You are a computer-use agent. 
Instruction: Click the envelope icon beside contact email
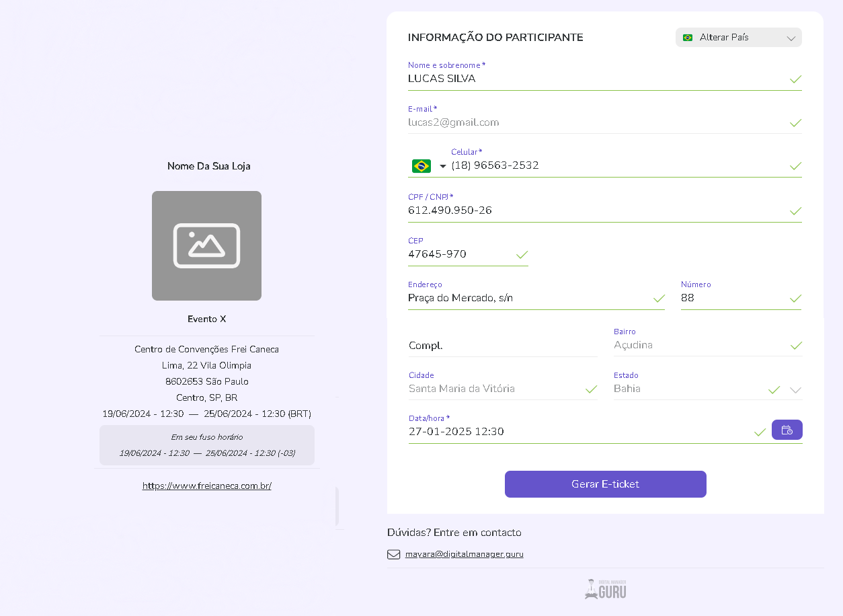point(393,555)
